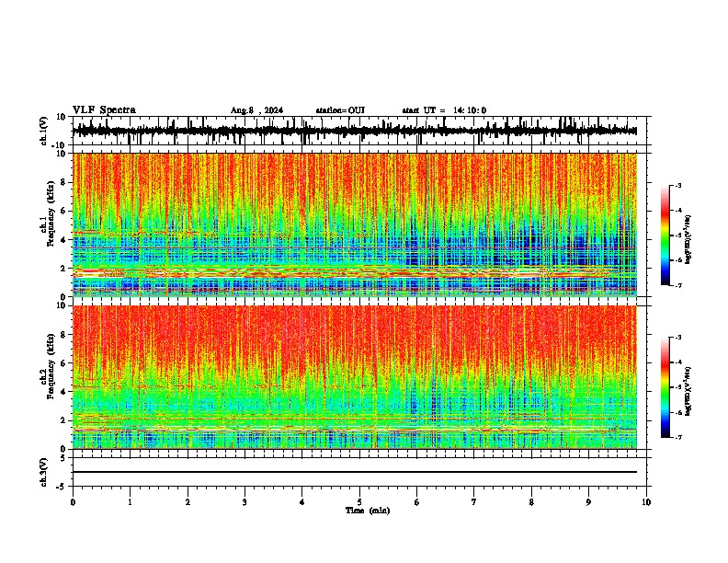Click the '2' kHz tick on ch.1 spectrogram
The height and width of the screenshot is (563, 728).
pos(64,268)
